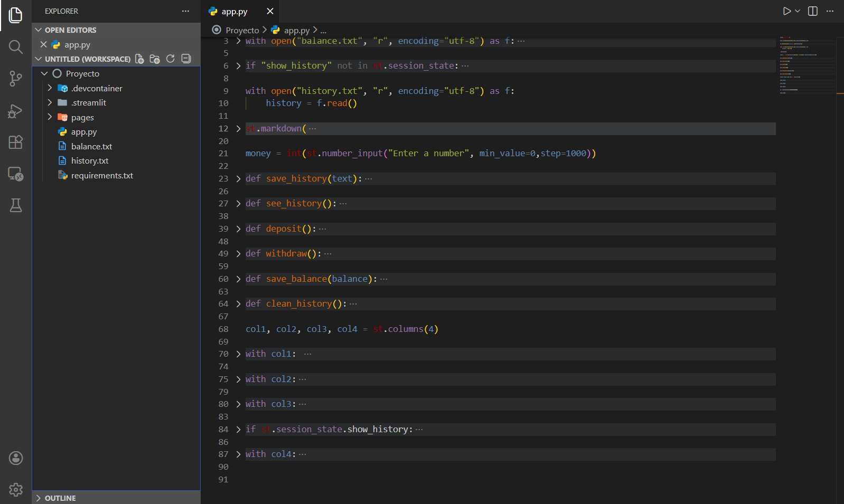Run the Python file with play button

[x=786, y=11]
